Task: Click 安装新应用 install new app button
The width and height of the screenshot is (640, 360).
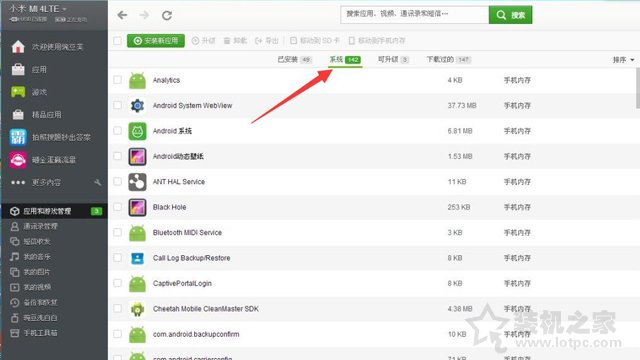Action: [156, 40]
